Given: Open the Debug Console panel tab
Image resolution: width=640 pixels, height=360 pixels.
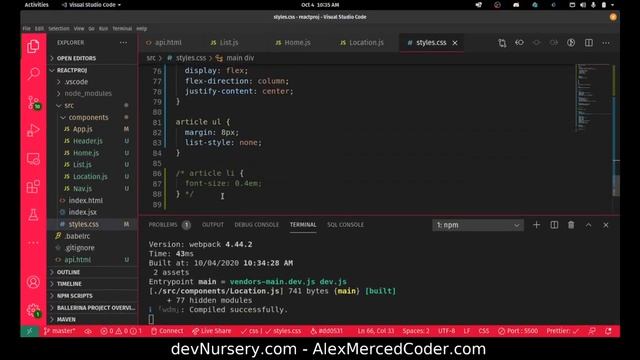Looking at the screenshot, I should coord(256,225).
